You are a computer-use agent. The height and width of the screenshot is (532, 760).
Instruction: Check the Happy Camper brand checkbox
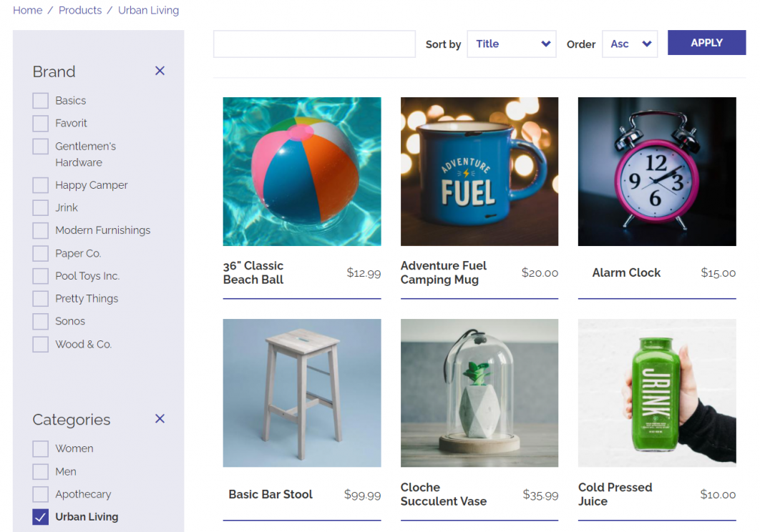(x=40, y=184)
